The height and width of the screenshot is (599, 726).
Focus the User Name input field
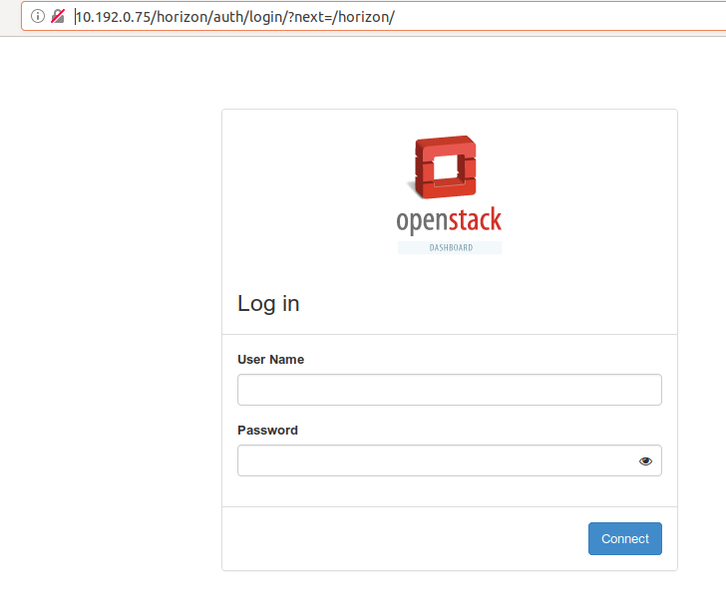coord(449,390)
